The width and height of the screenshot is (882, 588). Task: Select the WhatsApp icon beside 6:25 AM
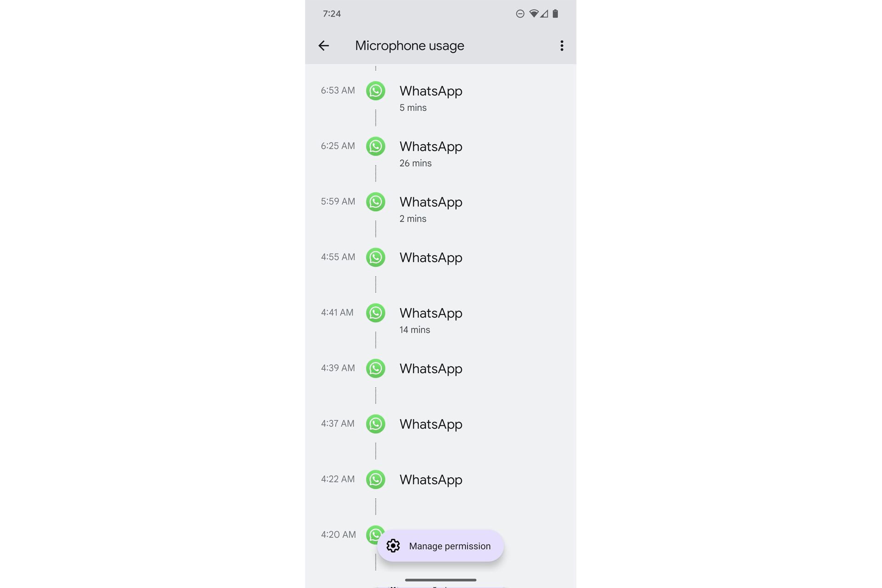376,146
